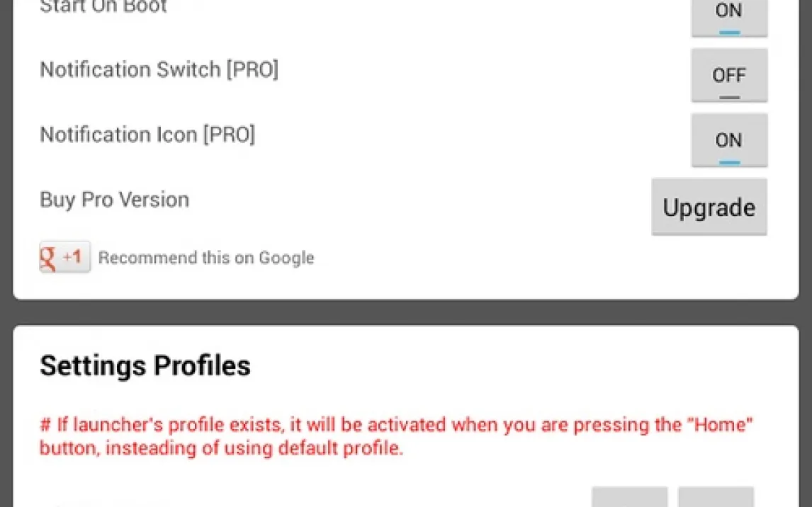This screenshot has width=812, height=507.
Task: Click the left cut-off button under Settings Profiles
Action: tap(629, 497)
